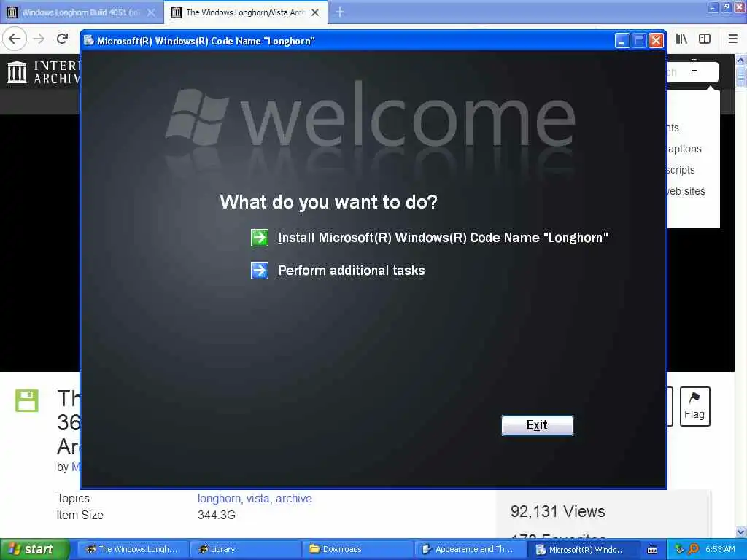Screen dimensions: 747x560
Task: Click the page scrollbar up arrow
Action: coord(741,61)
